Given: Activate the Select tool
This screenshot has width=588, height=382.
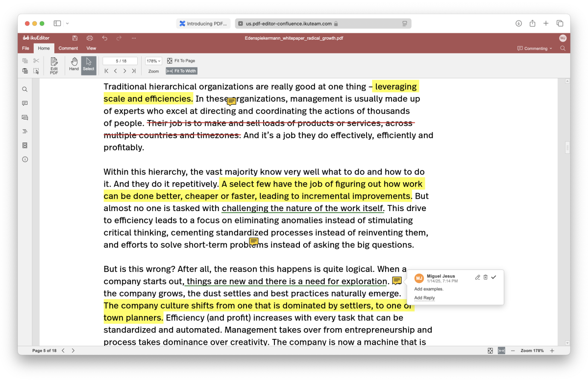Looking at the screenshot, I should pyautogui.click(x=89, y=66).
